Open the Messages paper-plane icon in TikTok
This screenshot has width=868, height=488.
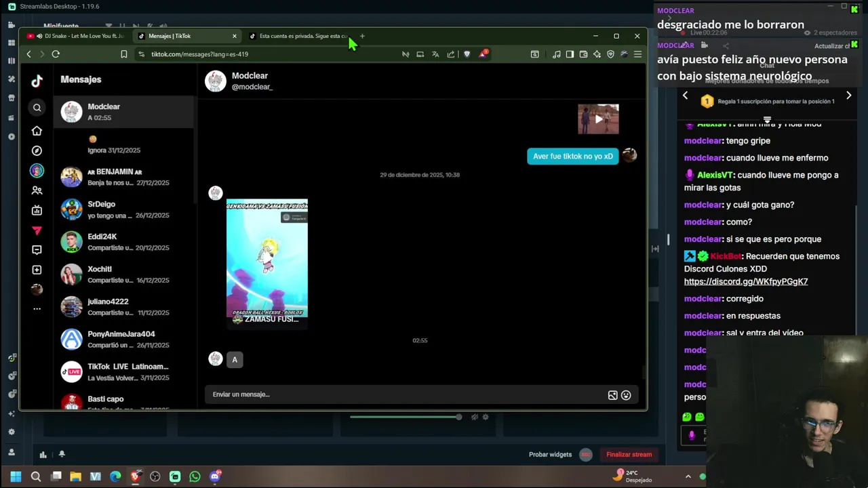[37, 231]
